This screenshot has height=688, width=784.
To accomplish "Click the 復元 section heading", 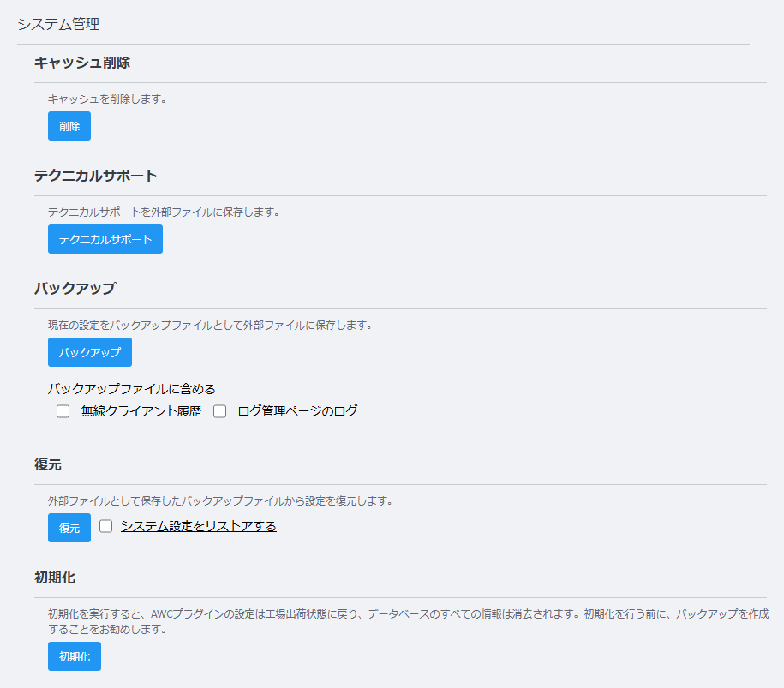I will click(47, 464).
